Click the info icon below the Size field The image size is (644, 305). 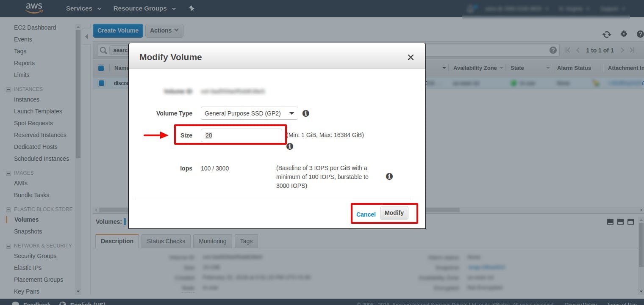pos(290,146)
